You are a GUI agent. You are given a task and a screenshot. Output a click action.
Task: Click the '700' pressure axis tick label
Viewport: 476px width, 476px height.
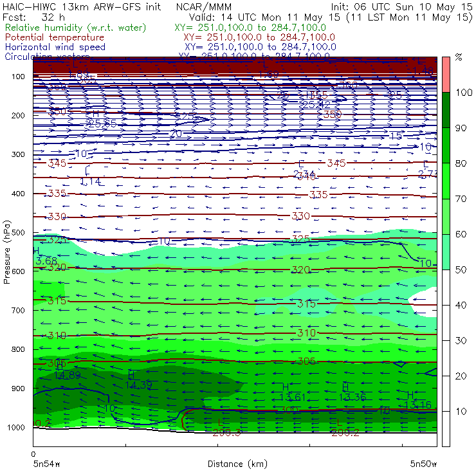tap(18, 311)
